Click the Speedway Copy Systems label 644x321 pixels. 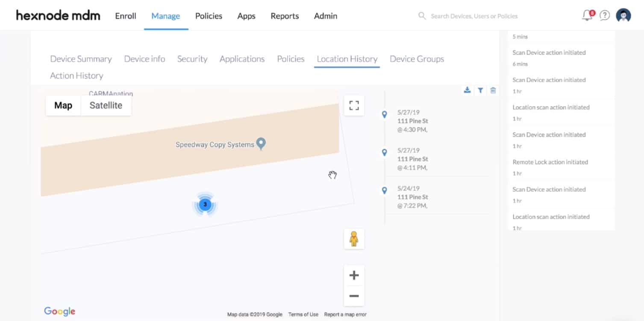[x=215, y=145]
